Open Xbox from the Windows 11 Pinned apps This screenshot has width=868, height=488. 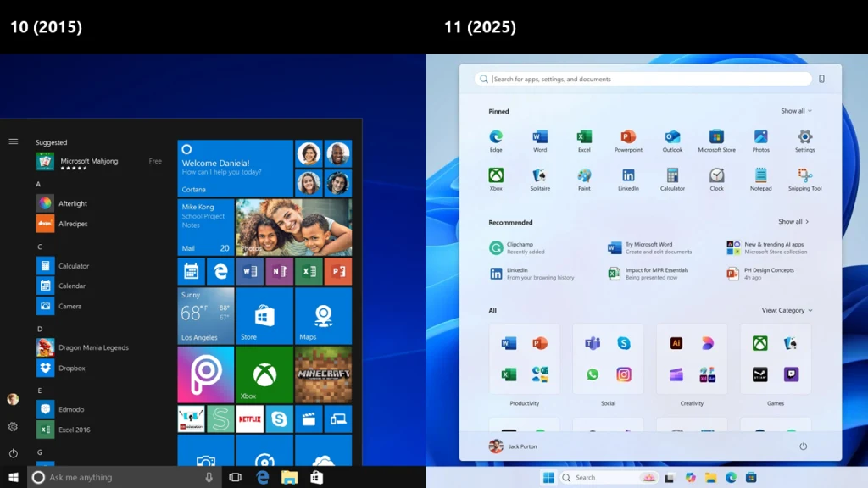pos(496,180)
